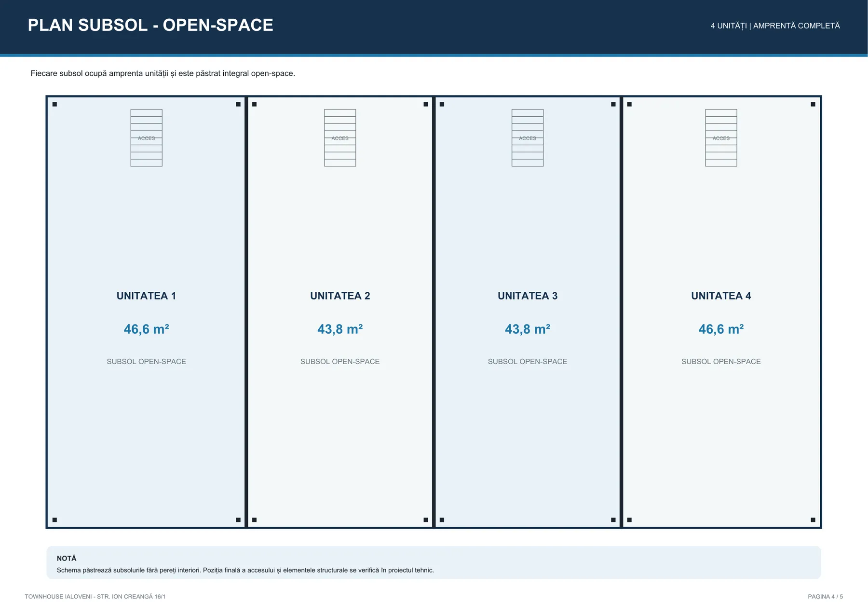The width and height of the screenshot is (868, 614).
Task: Click the 4 UNITĂȚI | AMPRENTĂ COMPLETĂ header text
Action: tap(775, 26)
